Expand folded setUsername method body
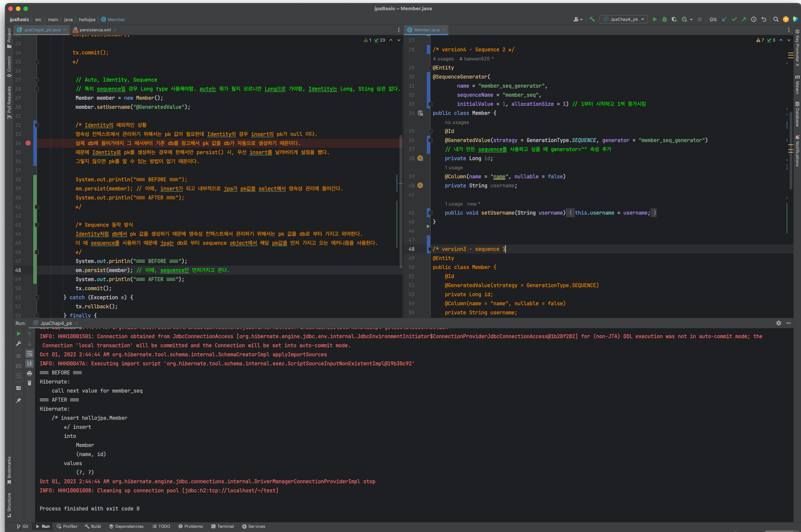The height and width of the screenshot is (532, 801). [430, 213]
